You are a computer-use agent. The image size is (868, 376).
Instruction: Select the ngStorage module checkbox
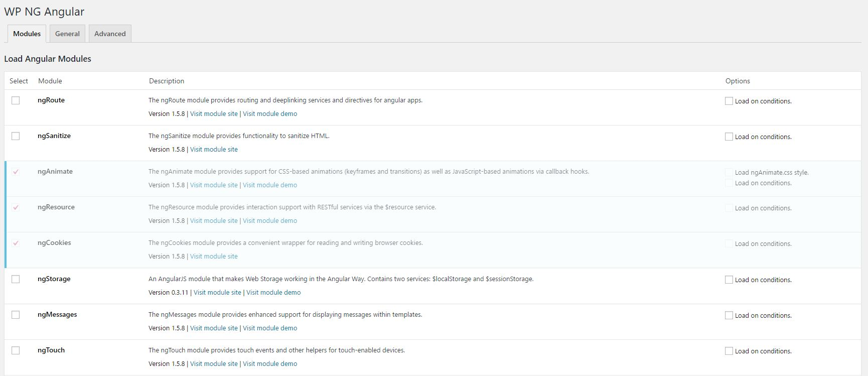click(x=16, y=279)
